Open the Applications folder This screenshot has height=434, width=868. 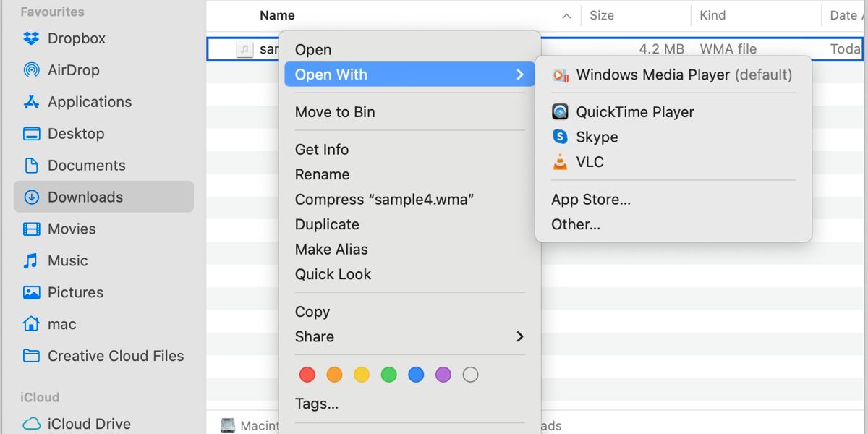[x=89, y=101]
